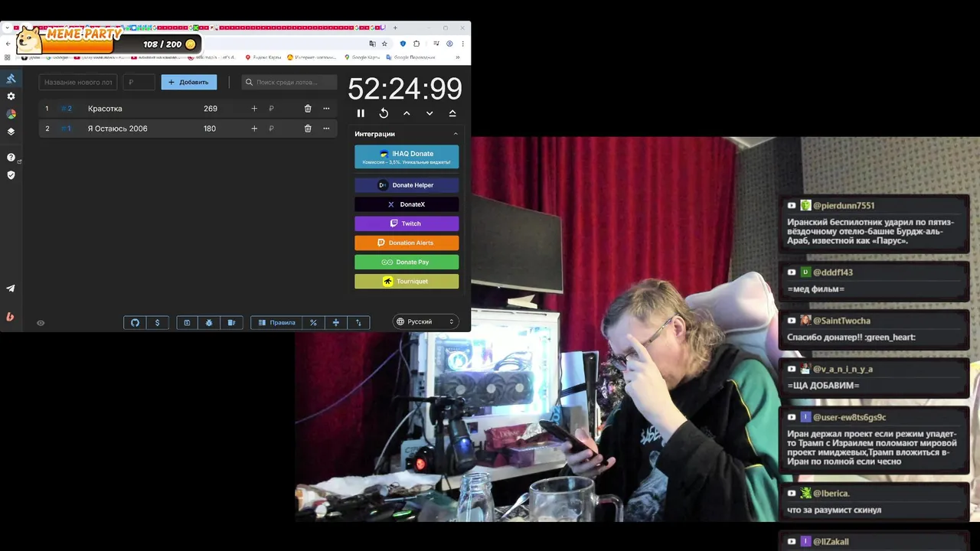Screen dimensions: 980x551
Task: Click the save icon in bottom toolbar
Action: click(187, 323)
